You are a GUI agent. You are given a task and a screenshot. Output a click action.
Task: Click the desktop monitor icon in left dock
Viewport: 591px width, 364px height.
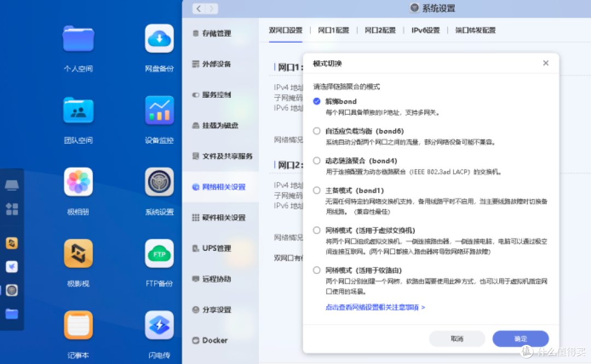coord(11,185)
